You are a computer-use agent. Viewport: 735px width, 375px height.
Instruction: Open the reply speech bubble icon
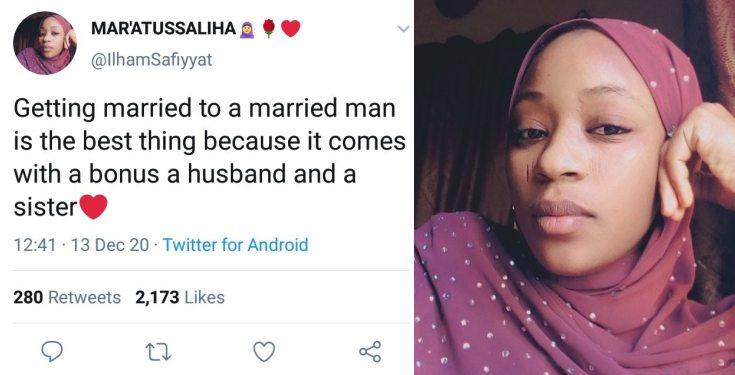click(52, 352)
